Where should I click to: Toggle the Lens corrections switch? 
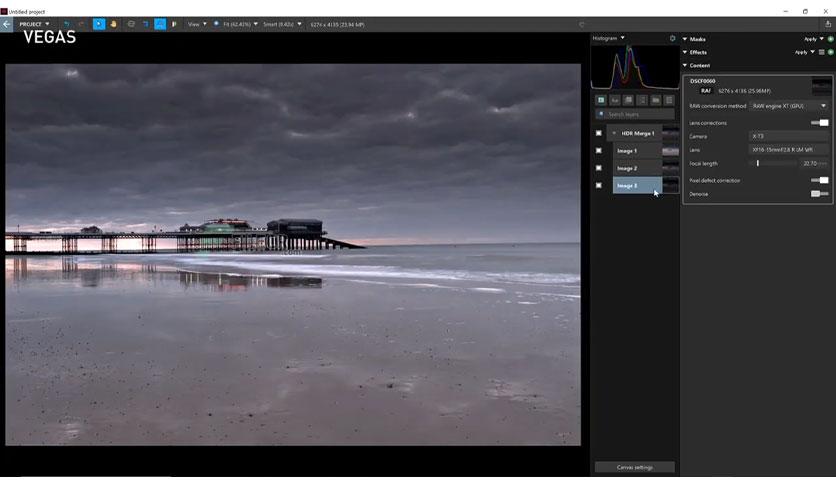click(819, 123)
